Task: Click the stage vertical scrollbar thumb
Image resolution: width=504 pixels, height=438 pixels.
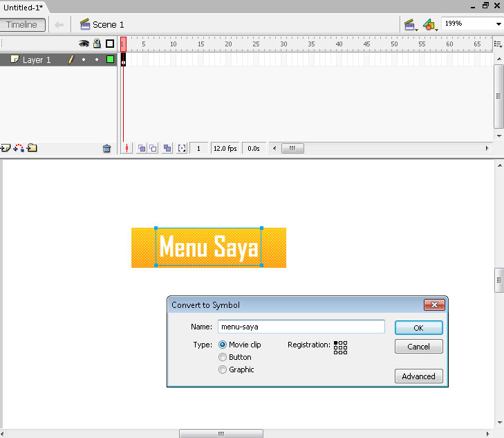Action: point(499,280)
